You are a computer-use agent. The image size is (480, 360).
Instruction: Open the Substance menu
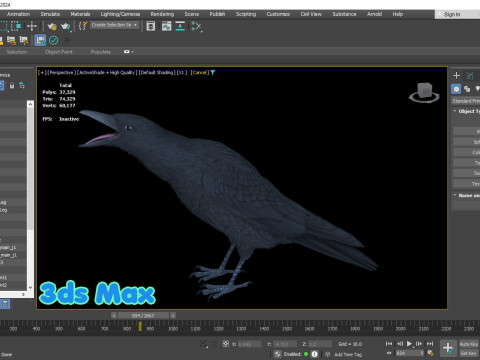(344, 14)
